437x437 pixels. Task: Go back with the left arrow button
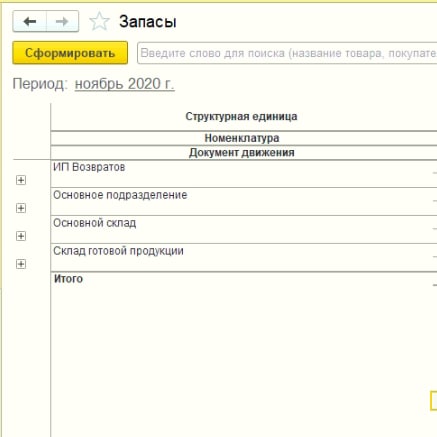tap(30, 22)
